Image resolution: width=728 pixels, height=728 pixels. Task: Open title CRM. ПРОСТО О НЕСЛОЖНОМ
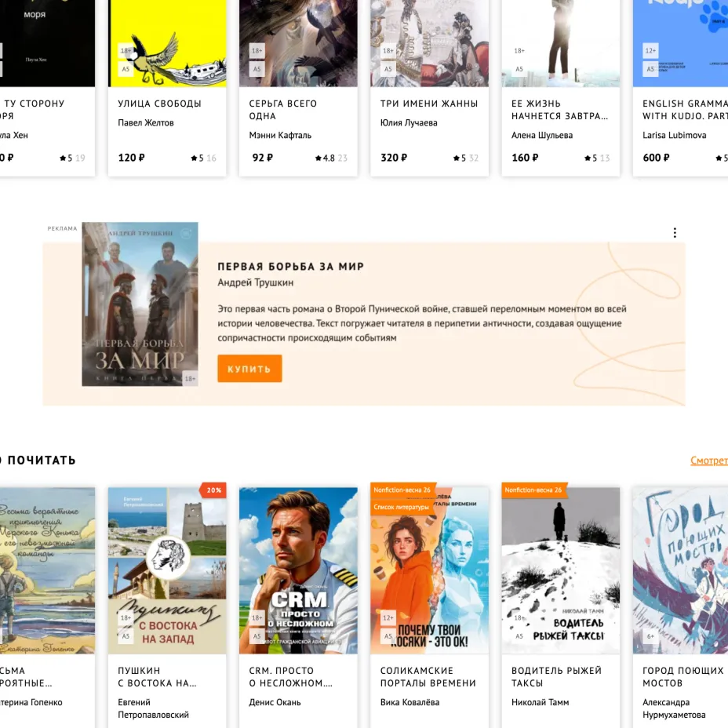pyautogui.click(x=290, y=677)
